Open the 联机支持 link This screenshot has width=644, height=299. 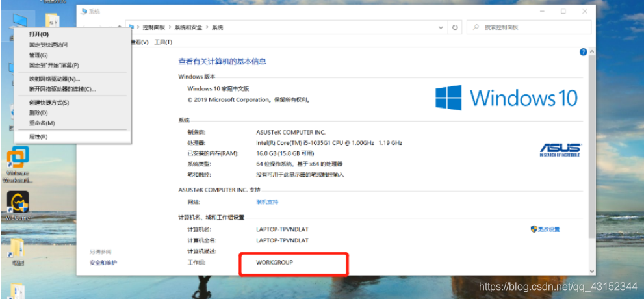click(x=267, y=202)
